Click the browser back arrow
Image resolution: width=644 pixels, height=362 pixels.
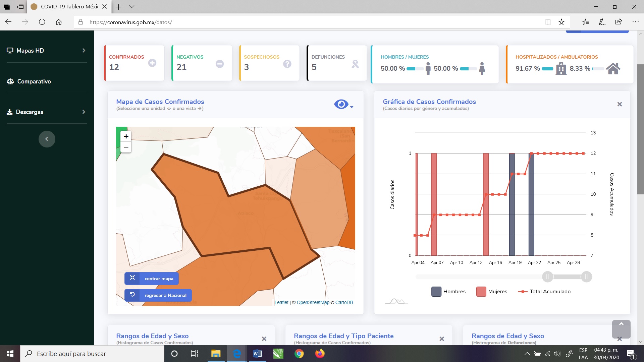pos(8,22)
